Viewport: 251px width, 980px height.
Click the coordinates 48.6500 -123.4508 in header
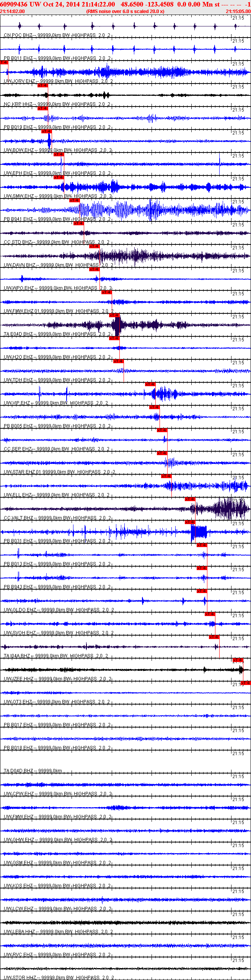pos(147,4)
